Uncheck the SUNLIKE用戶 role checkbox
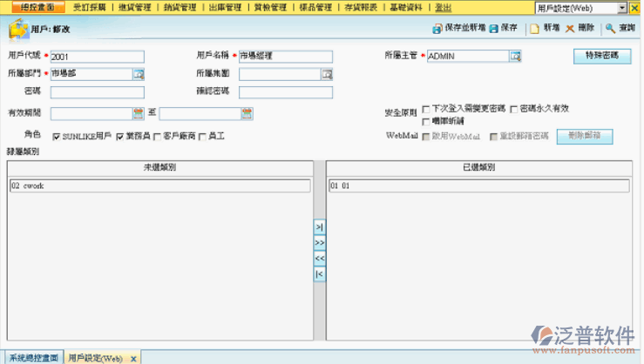 pos(57,137)
